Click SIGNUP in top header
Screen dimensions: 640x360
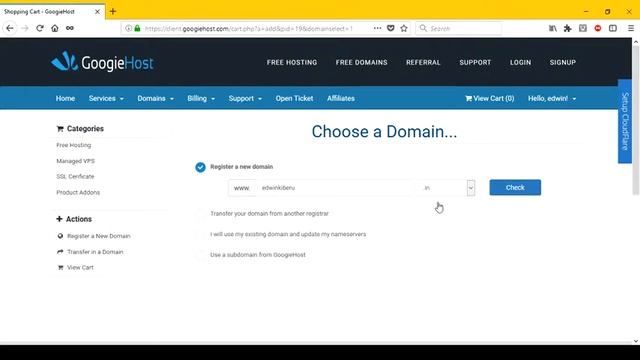[x=562, y=62]
